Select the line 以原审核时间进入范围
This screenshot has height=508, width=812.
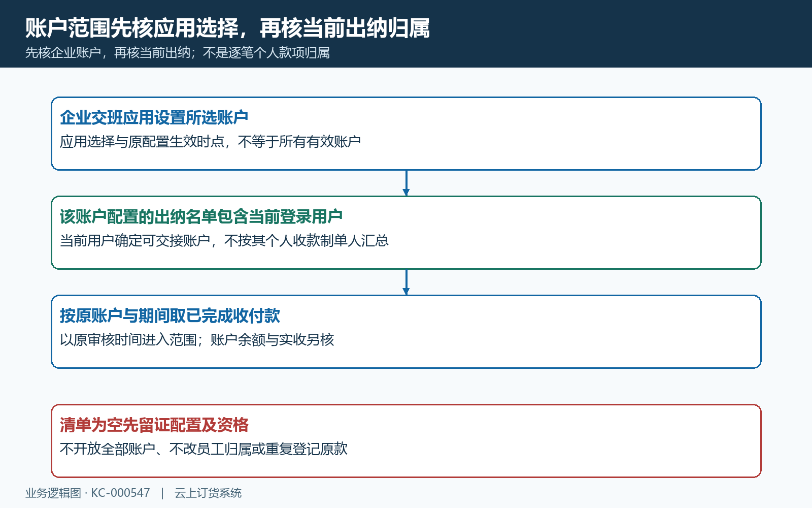point(128,339)
